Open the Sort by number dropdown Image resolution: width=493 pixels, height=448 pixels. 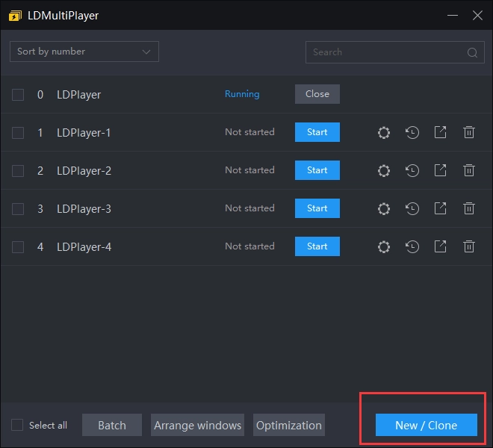pos(84,52)
